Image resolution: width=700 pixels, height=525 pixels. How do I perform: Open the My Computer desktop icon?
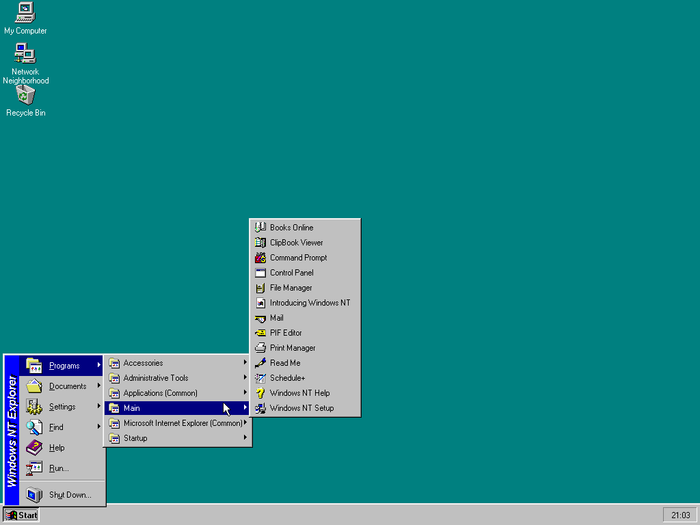coord(25,13)
